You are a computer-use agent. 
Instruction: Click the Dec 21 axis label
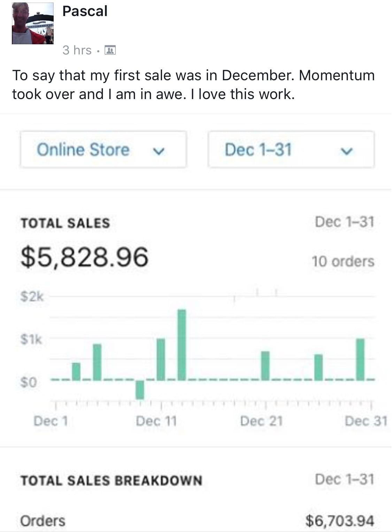tap(261, 421)
